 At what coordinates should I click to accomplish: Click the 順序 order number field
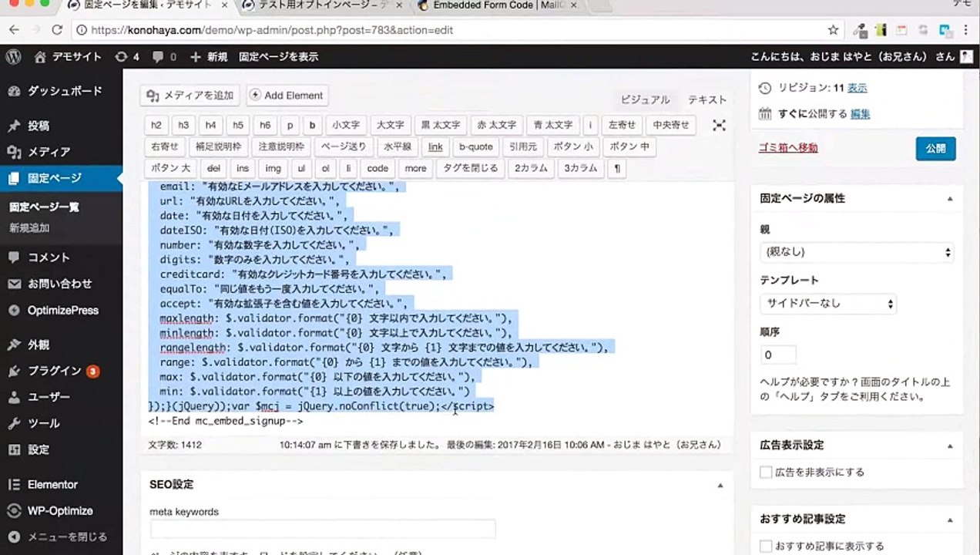coord(777,355)
